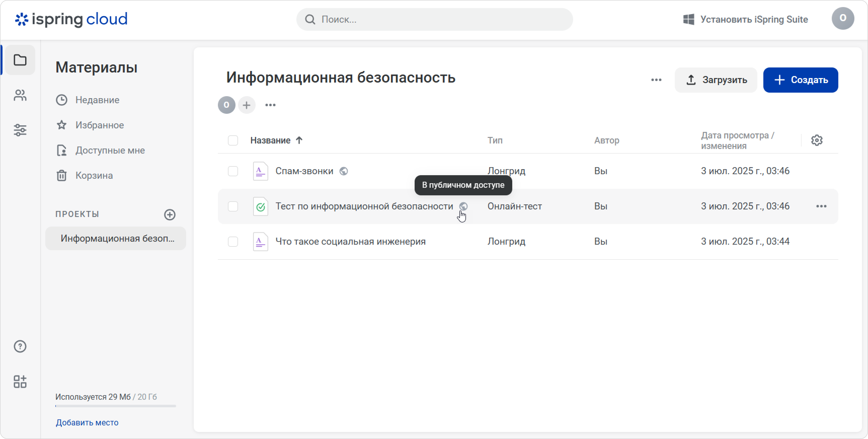Sort by the Название column header

(x=270, y=140)
